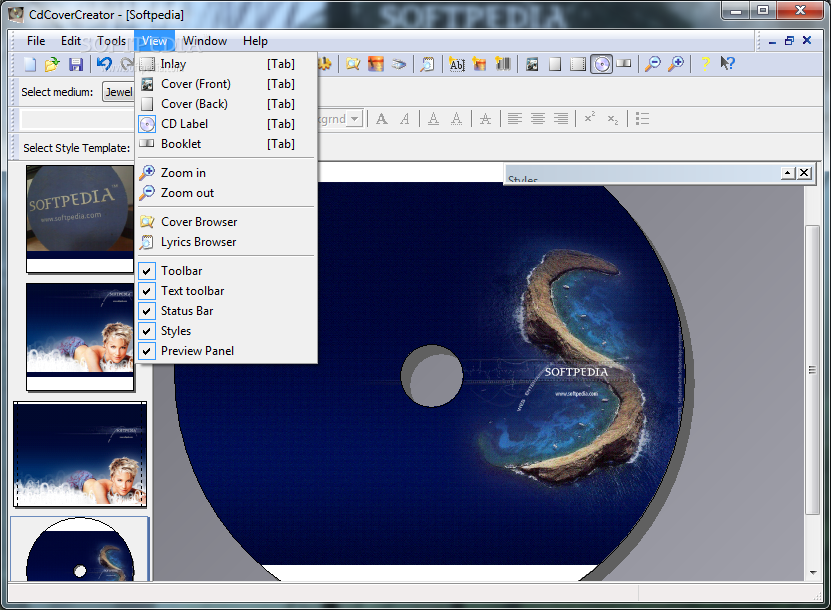Select the CD label preview thumbnail

[x=80, y=549]
